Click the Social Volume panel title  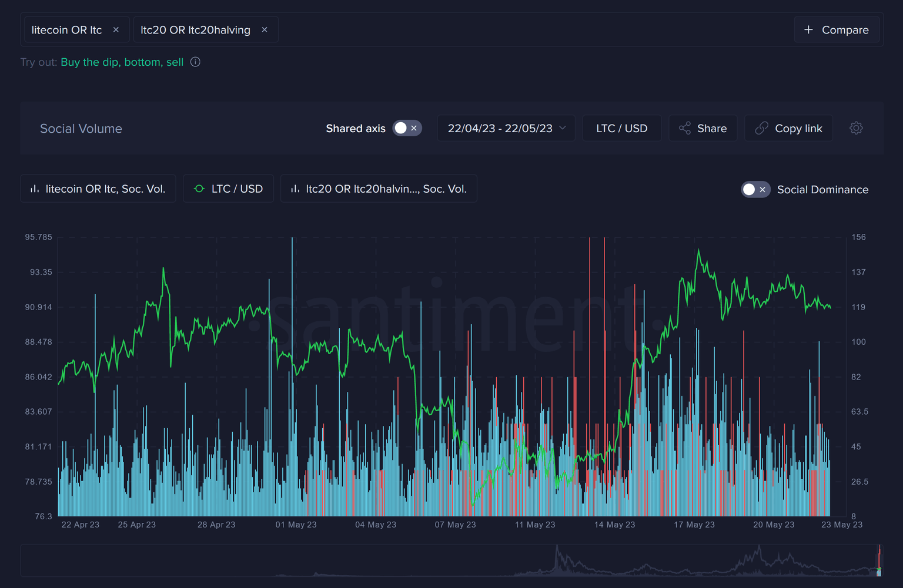81,128
